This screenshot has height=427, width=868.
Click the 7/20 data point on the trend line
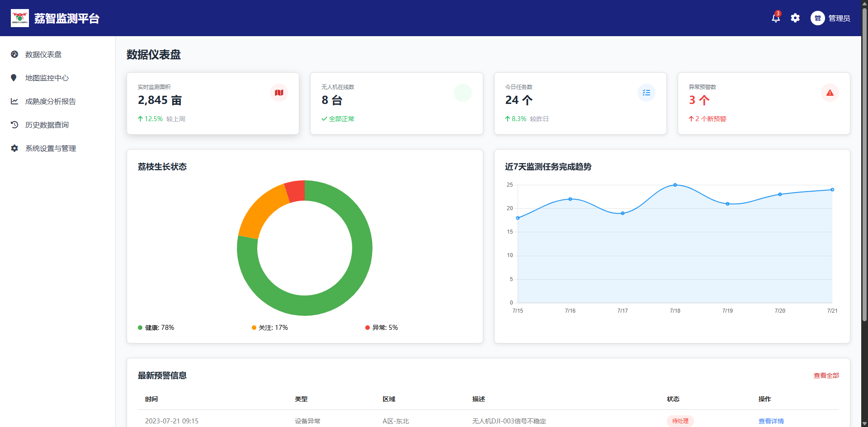780,194
